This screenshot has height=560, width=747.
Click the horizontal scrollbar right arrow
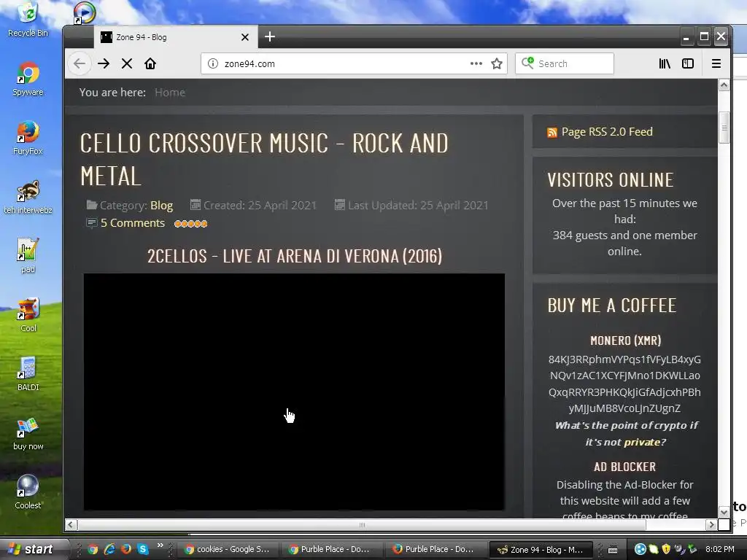711,525
